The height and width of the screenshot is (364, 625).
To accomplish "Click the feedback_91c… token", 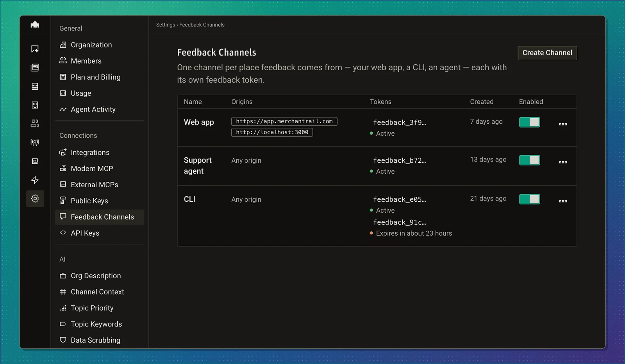I will point(400,222).
